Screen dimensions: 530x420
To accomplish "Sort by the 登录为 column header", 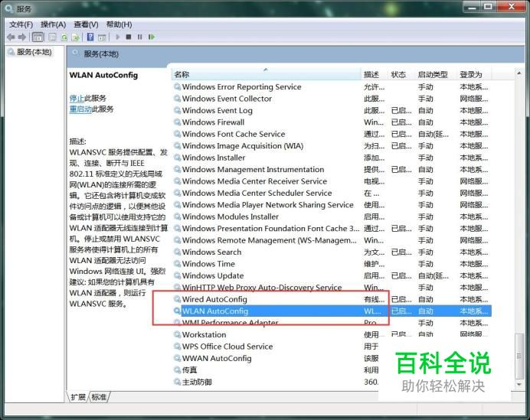I will (474, 74).
